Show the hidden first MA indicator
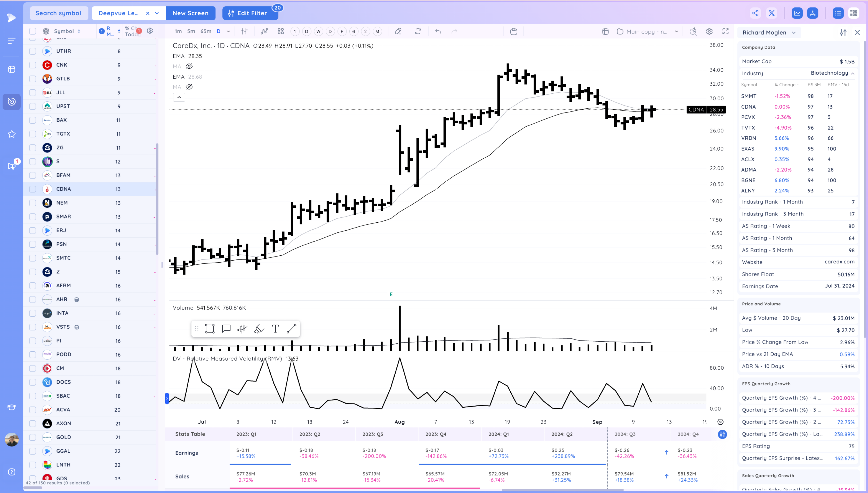This screenshot has height=493, width=868. coord(189,66)
